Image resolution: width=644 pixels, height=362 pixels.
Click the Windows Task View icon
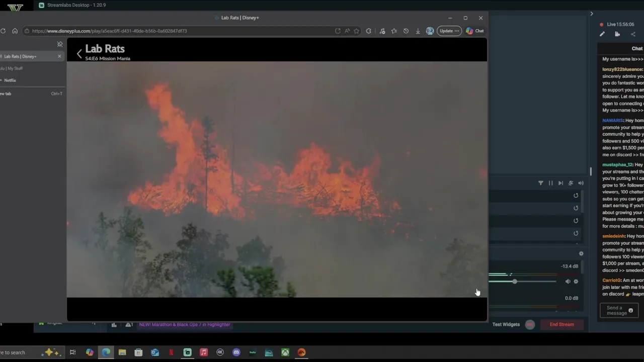72,352
